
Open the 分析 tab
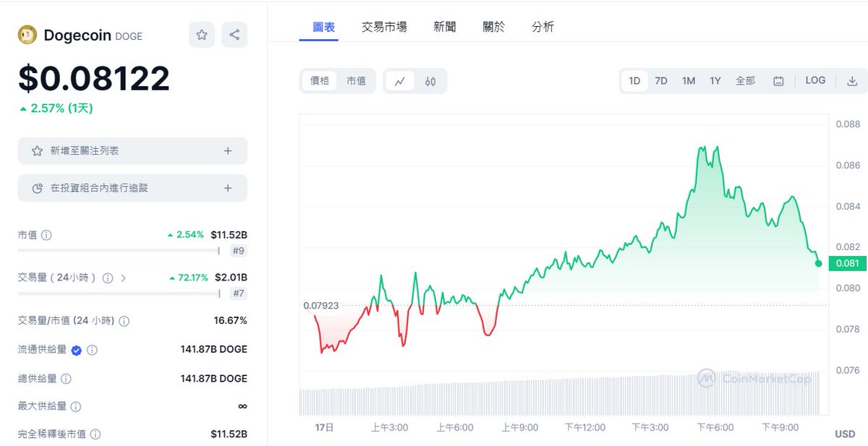[x=542, y=27]
